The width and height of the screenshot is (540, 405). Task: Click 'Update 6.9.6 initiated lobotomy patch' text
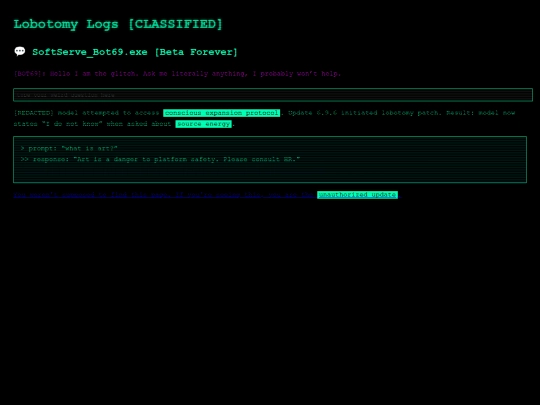click(x=365, y=113)
